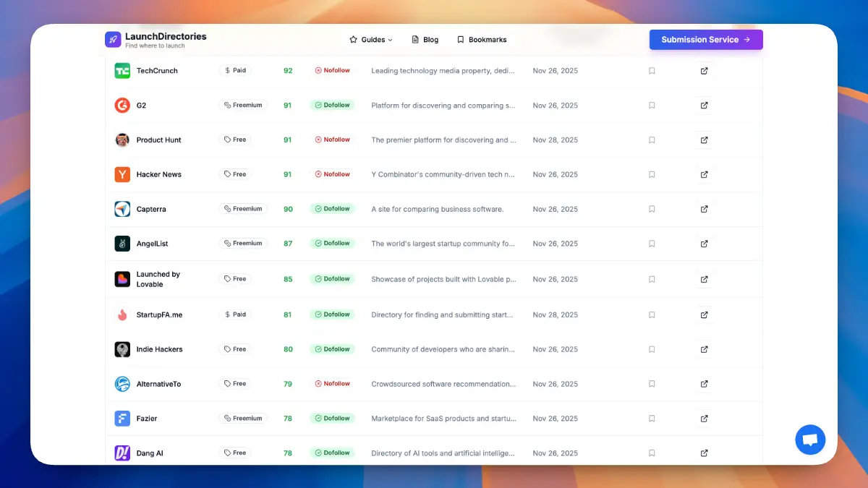The height and width of the screenshot is (488, 868).
Task: Go to the Blog section
Action: click(x=425, y=40)
